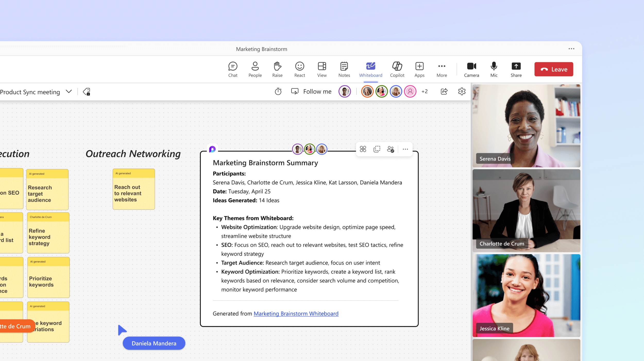The image size is (644, 361).
Task: Open Copilot panel
Action: click(x=397, y=69)
